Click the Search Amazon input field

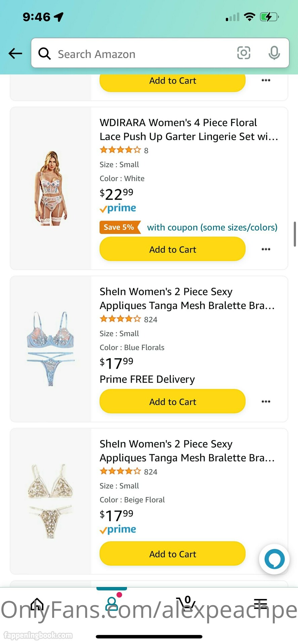141,54
